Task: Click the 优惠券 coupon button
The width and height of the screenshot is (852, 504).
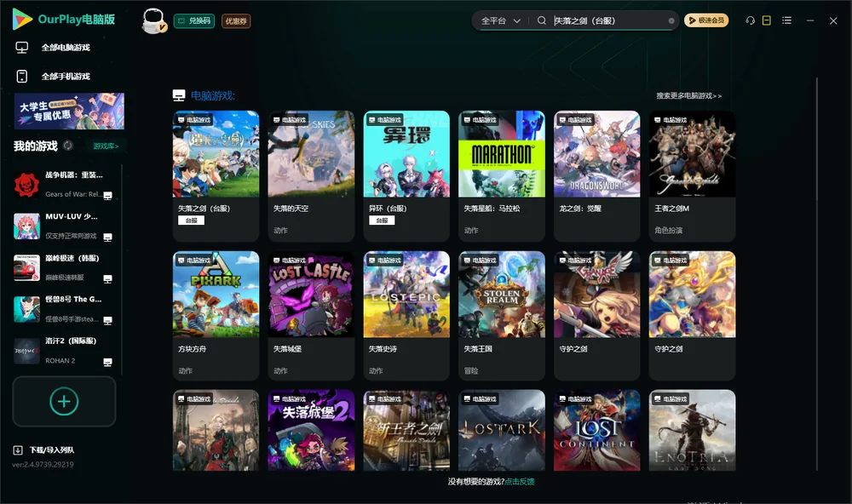Action: coord(236,20)
